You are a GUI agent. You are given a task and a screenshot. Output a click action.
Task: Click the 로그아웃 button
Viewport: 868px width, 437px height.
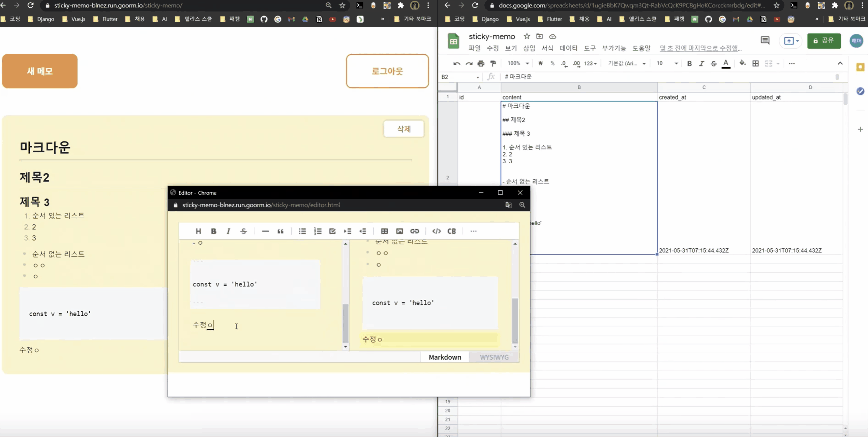pyautogui.click(x=387, y=71)
